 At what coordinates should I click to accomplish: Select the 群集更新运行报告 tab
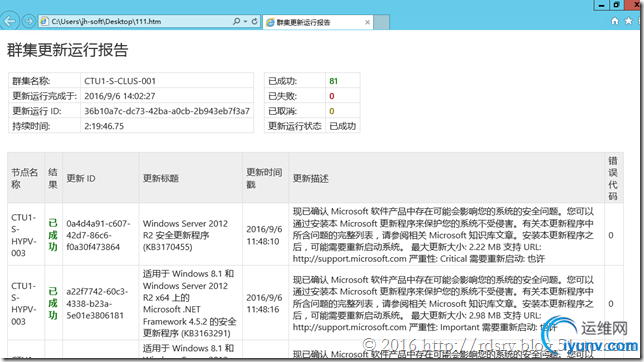tap(317, 22)
